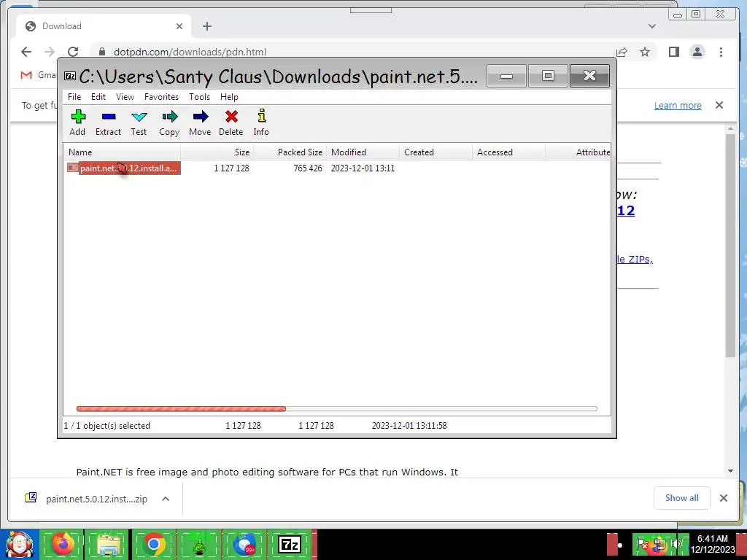The image size is (747, 560).
Task: Open the Santa Start button
Action: click(19, 544)
